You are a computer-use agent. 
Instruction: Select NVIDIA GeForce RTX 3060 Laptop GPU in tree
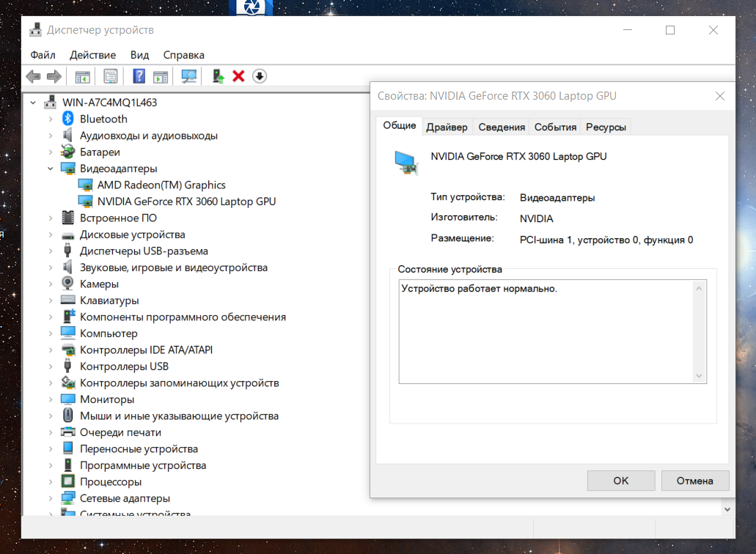click(x=186, y=202)
